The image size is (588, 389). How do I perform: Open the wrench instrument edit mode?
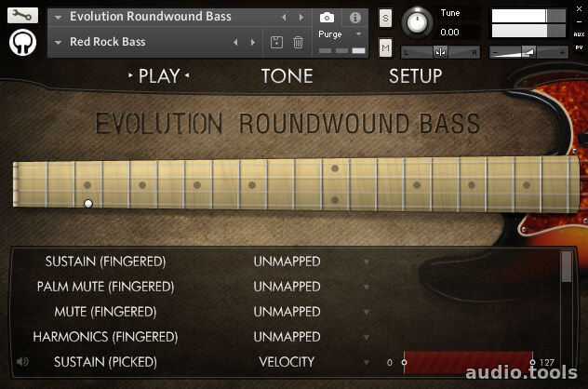pyautogui.click(x=22, y=16)
